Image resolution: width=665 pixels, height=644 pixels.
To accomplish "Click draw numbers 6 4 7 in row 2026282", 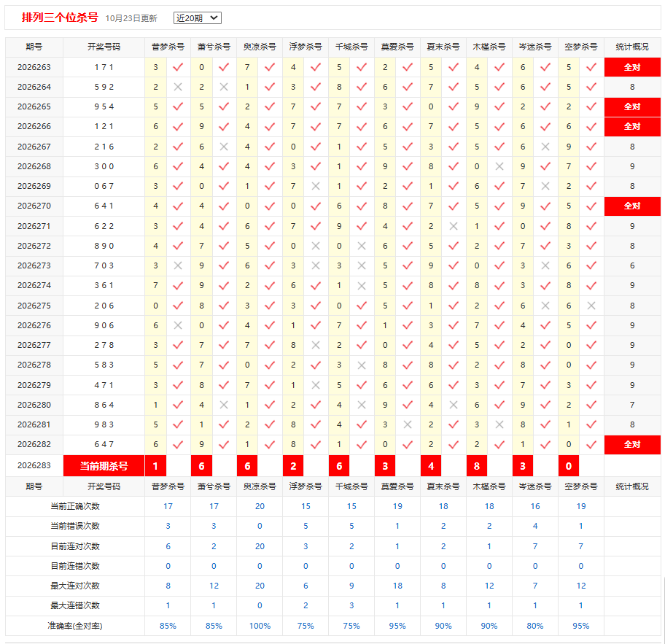I will (104, 444).
